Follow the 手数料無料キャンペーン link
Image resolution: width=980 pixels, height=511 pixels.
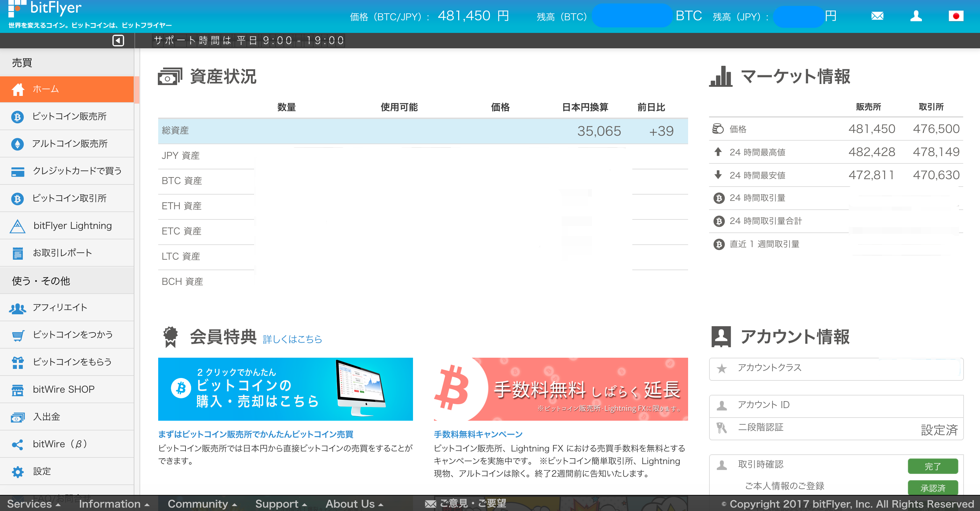point(478,434)
